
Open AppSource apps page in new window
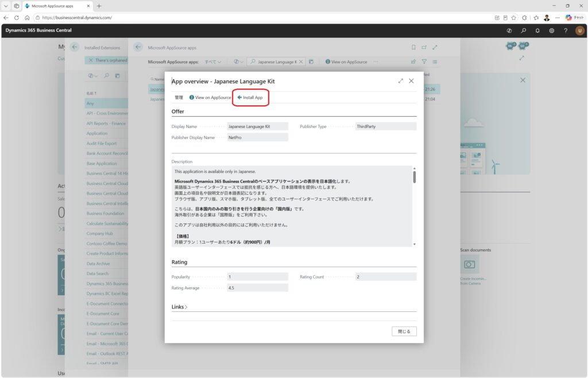pyautogui.click(x=424, y=47)
